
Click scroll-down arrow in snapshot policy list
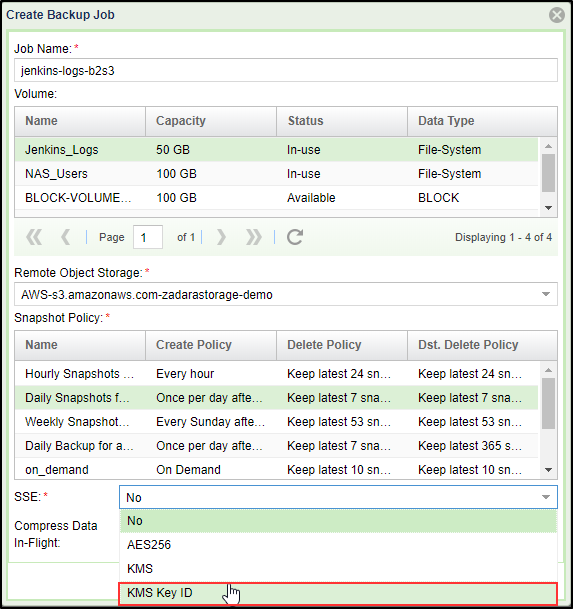[548, 470]
